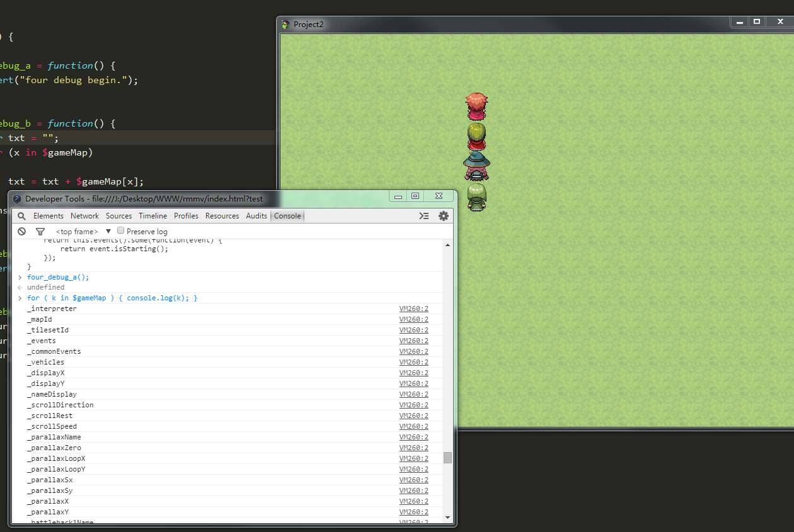
Task: Click the Project2 window title icon
Action: (x=285, y=25)
